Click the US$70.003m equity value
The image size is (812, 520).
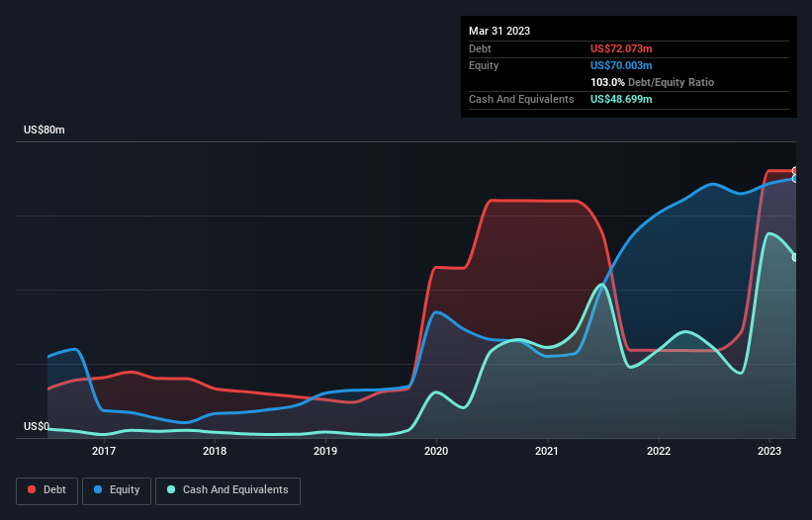pos(621,65)
